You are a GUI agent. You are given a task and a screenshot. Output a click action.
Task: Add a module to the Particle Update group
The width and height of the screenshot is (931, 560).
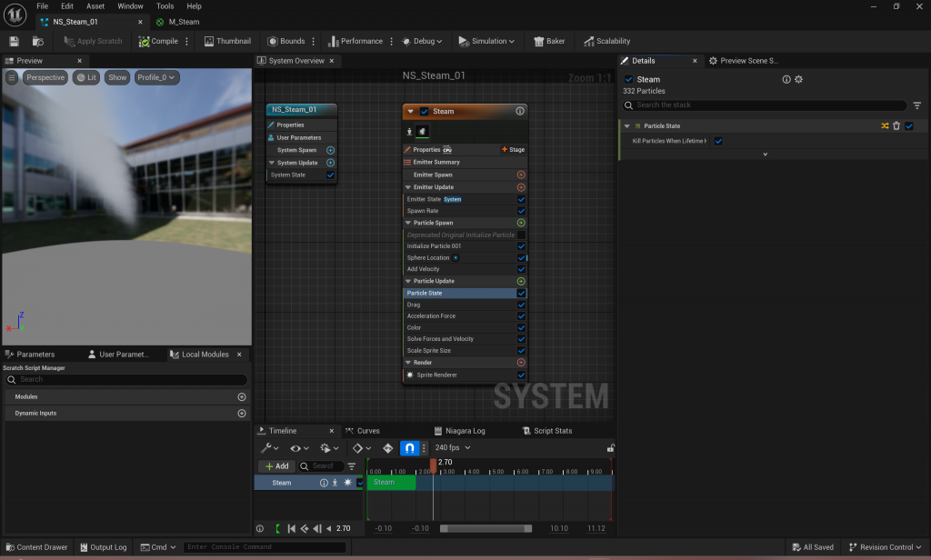(521, 281)
